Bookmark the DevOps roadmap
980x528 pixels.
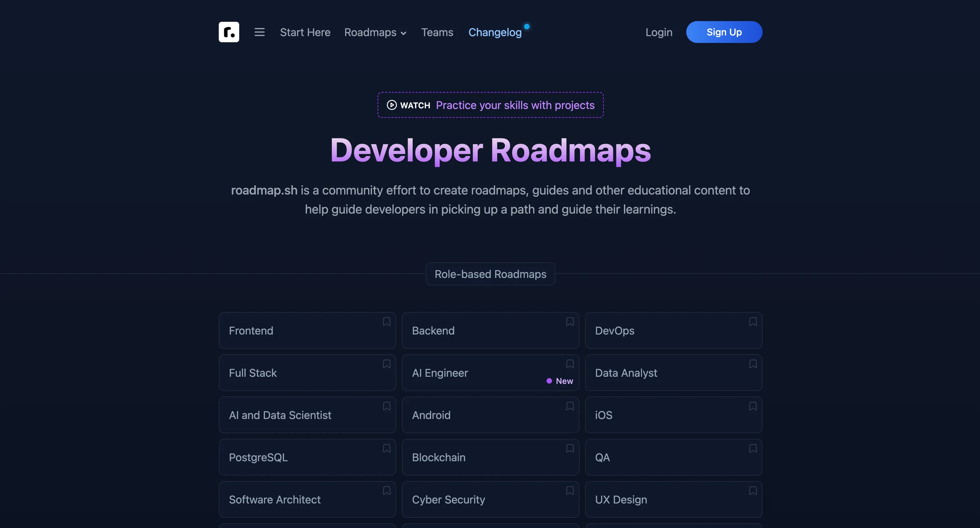point(753,322)
